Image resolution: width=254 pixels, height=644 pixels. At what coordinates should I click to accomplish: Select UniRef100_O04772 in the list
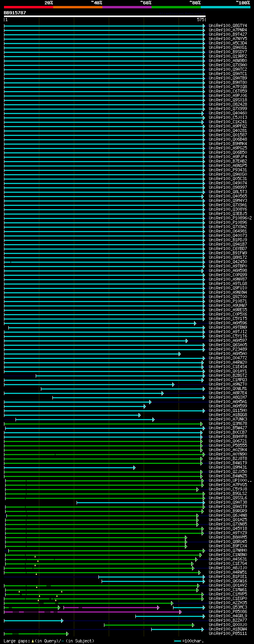click(228, 358)
